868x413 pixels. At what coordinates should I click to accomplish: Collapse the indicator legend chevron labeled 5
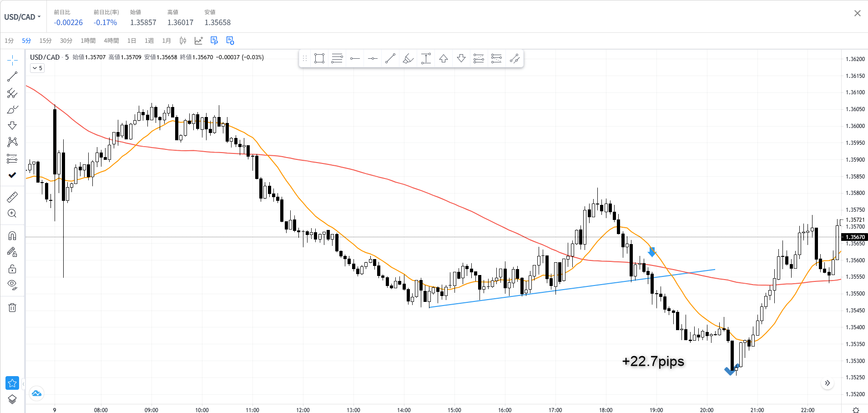(37, 68)
